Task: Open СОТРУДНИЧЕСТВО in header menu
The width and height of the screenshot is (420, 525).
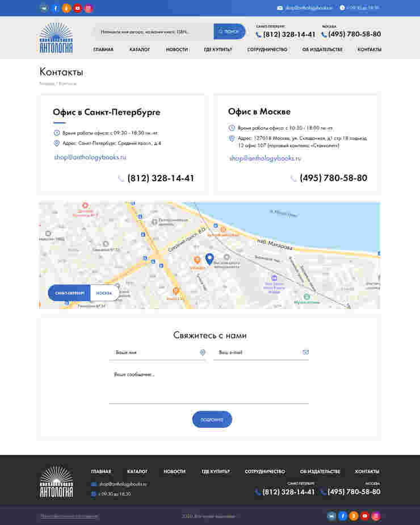Action: click(267, 49)
